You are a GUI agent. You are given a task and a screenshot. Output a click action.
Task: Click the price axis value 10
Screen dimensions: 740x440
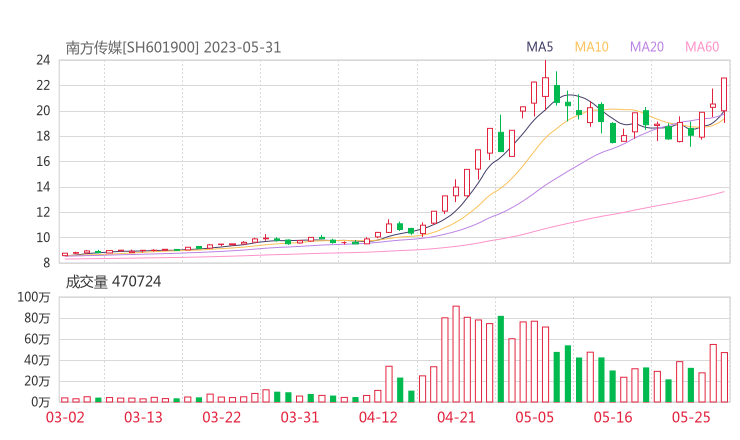(43, 238)
